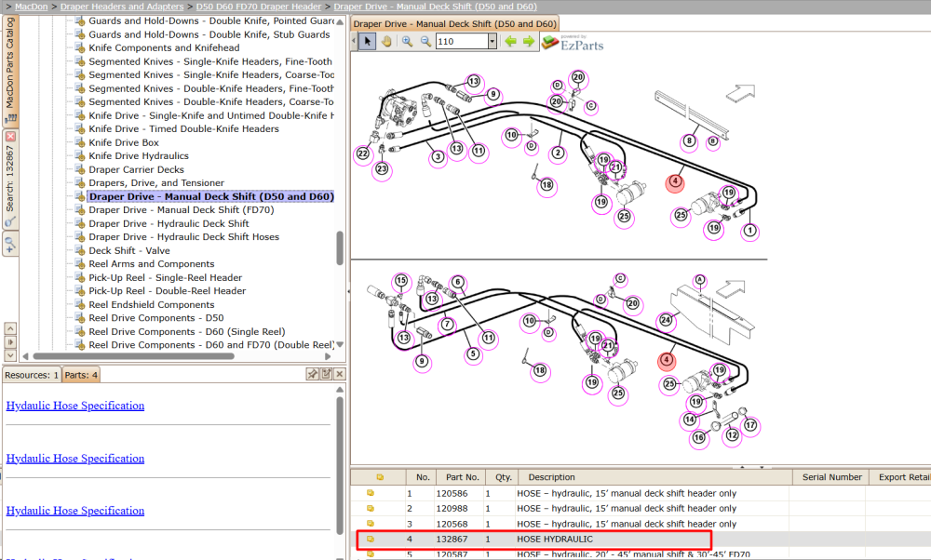931x560 pixels.
Task: Select Draper Drive - Hydraulic Deck Shift Hoses
Action: pyautogui.click(x=184, y=236)
